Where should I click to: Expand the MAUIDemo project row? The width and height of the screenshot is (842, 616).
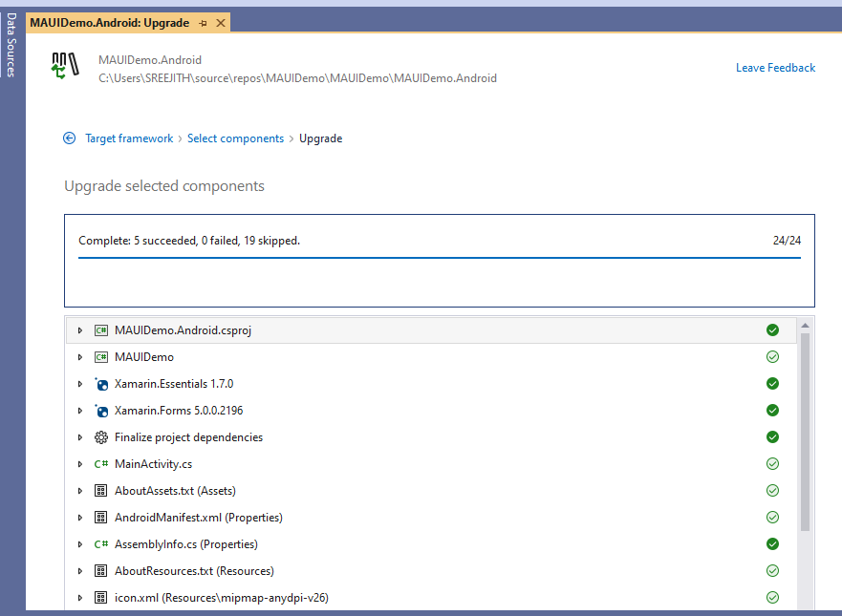80,357
